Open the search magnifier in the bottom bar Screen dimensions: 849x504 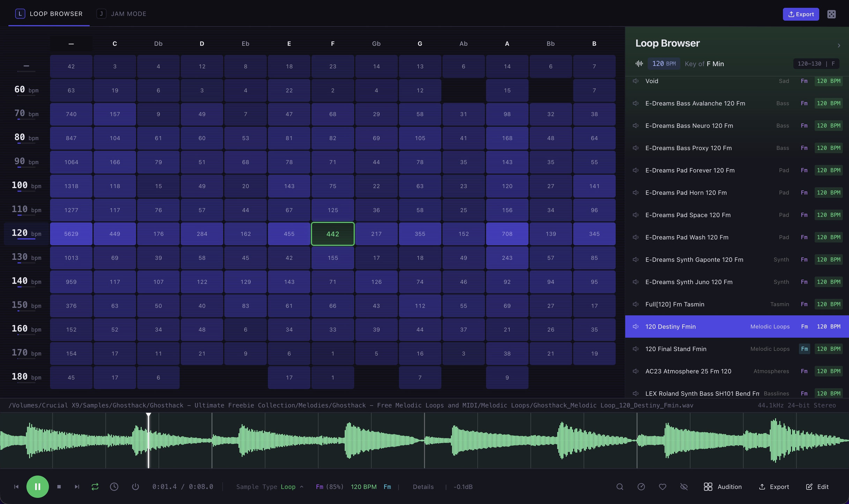620,487
